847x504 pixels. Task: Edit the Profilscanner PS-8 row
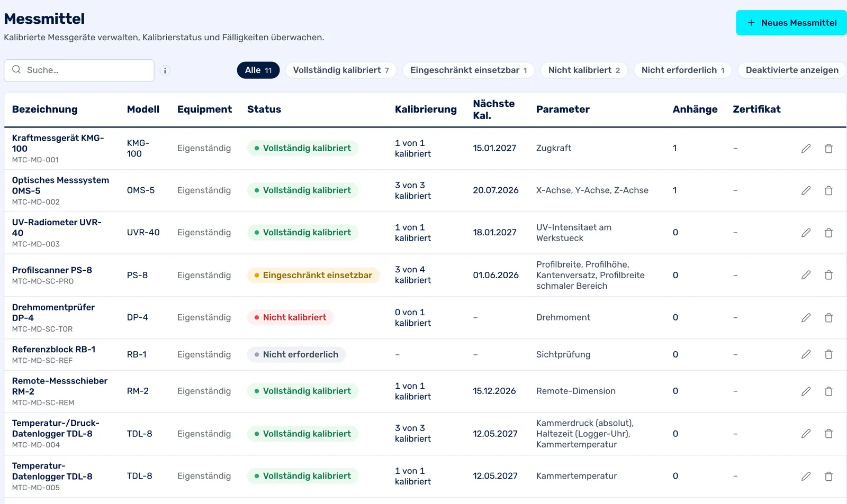click(x=806, y=275)
